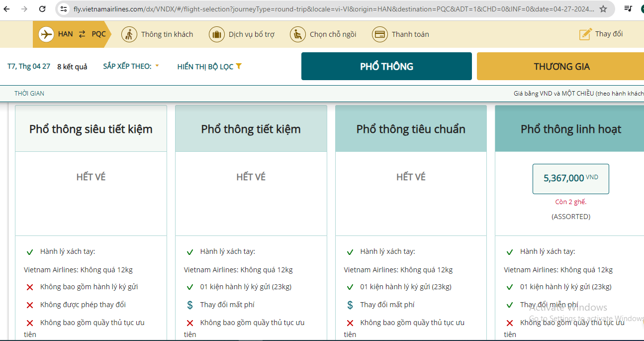This screenshot has width=644, height=341.
Task: Open the Thanh toán payment step icon
Action: (x=380, y=34)
